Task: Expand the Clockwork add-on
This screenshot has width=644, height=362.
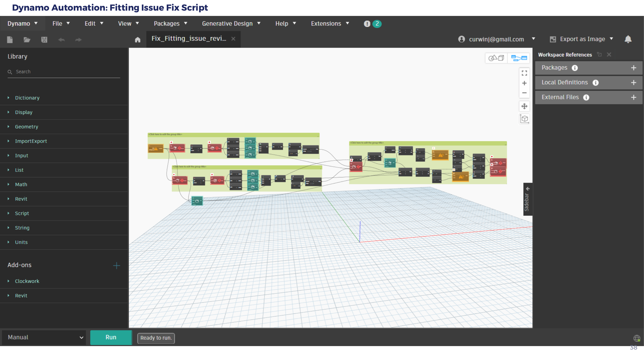Action: (64, 281)
